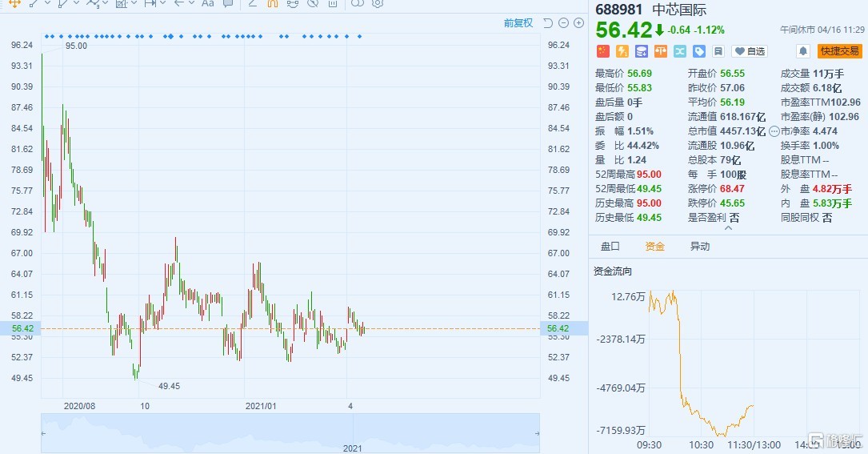Screen dimensions: 868x454
Task: Click the blue price tag icon
Action: tap(699, 51)
